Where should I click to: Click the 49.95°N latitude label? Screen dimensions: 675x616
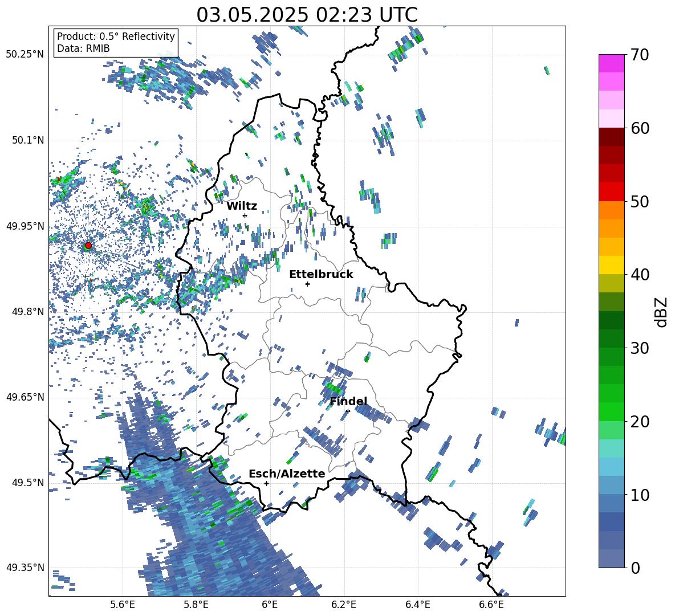(25, 226)
